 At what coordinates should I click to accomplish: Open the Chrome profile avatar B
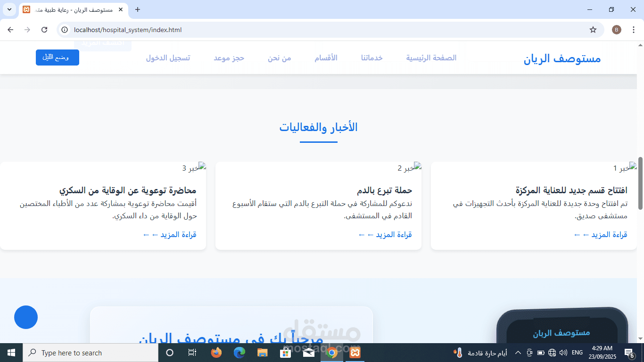(617, 30)
